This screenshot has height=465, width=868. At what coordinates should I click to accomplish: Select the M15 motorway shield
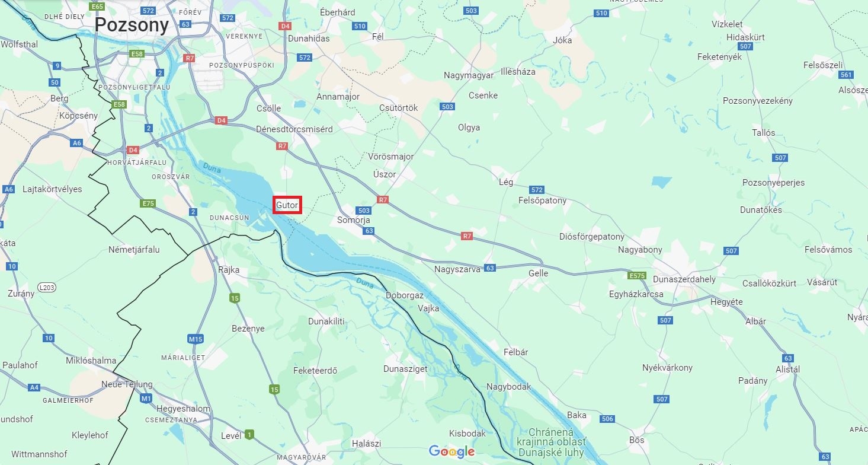pyautogui.click(x=196, y=339)
